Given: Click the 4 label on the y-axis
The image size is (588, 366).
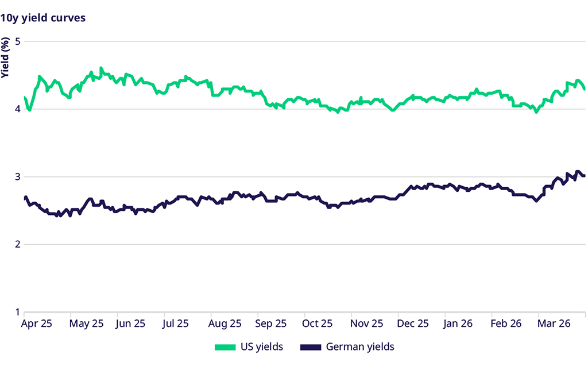Looking at the screenshot, I should pos(18,109).
